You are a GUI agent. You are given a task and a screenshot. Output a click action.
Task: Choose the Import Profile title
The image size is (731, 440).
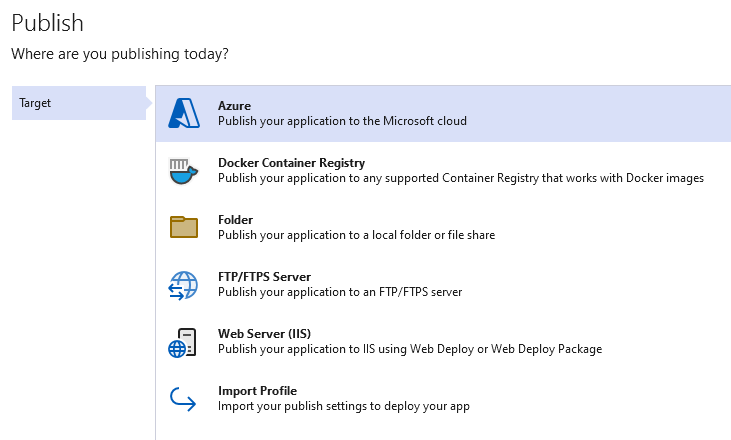click(x=257, y=391)
